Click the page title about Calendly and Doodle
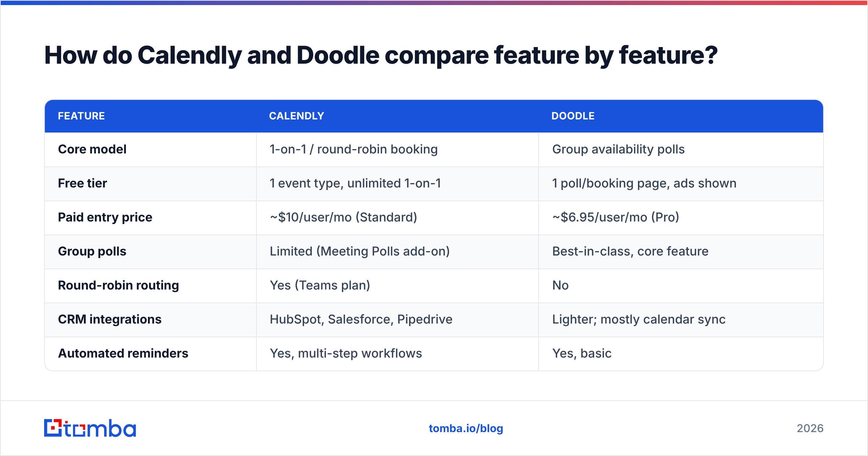Screen dimensions: 868x456 [x=381, y=55]
